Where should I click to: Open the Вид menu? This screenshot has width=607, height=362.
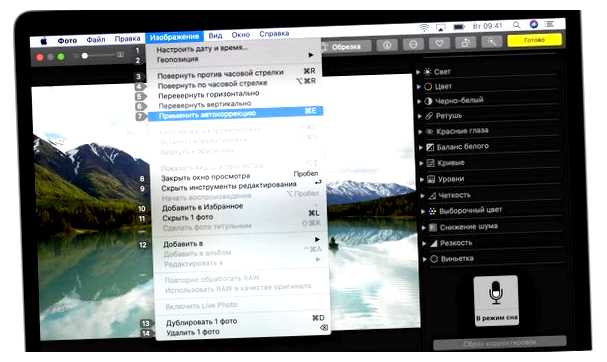pos(215,36)
